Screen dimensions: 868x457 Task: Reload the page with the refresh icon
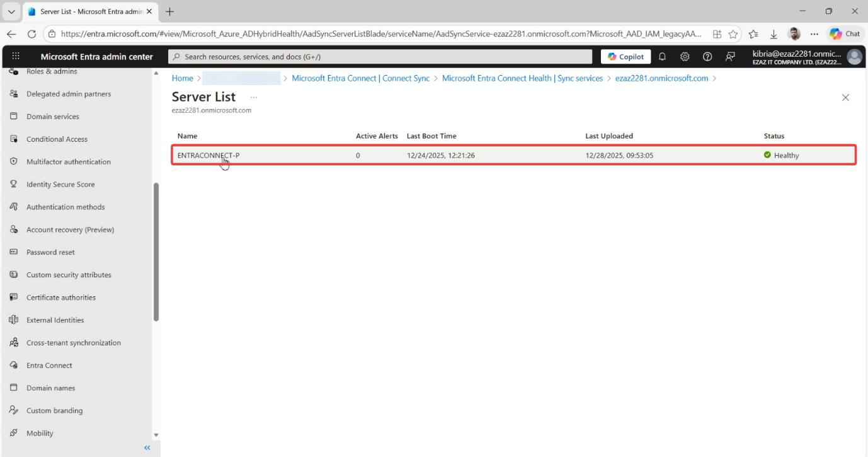(x=31, y=34)
